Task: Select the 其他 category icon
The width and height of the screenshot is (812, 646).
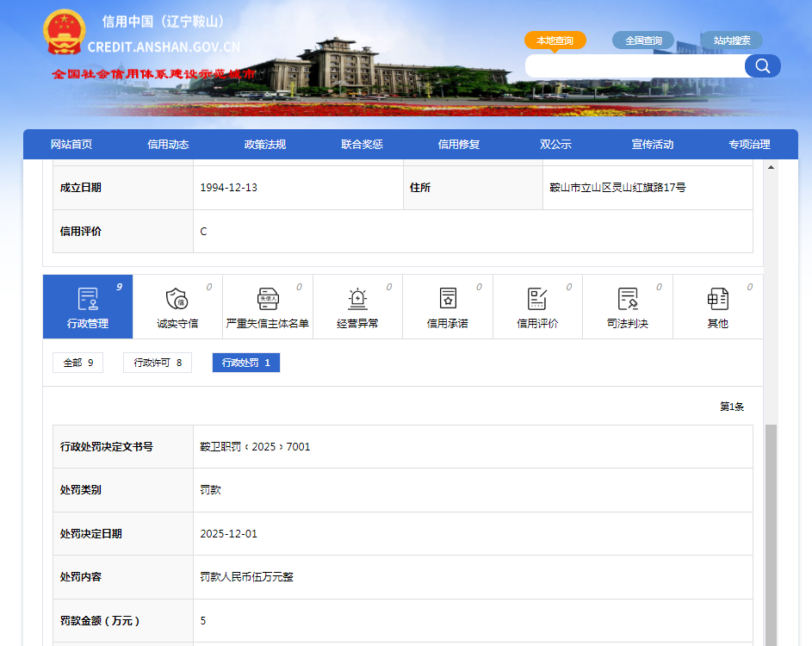Action: (x=717, y=299)
